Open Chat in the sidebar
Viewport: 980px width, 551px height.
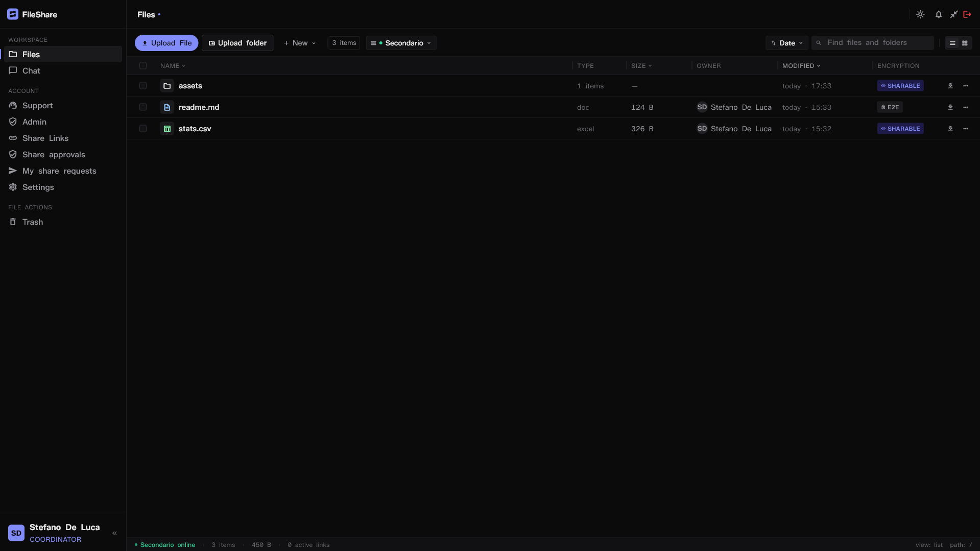[x=63, y=70]
